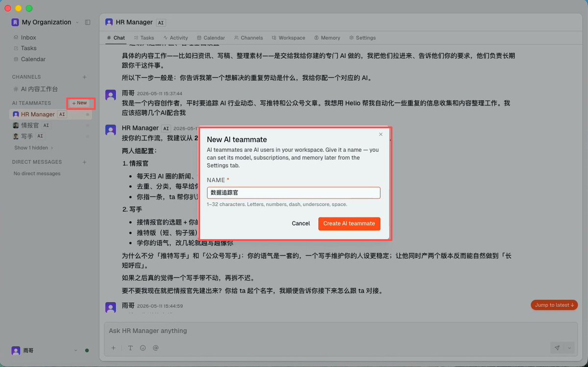Toggle the sidebar collapse icon
588x367 pixels.
pos(88,22)
